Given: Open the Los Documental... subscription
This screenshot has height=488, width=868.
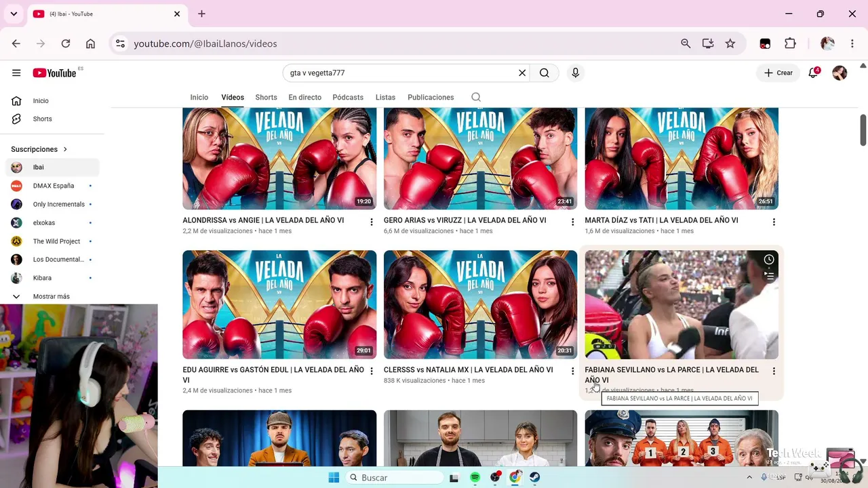Looking at the screenshot, I should [x=53, y=260].
